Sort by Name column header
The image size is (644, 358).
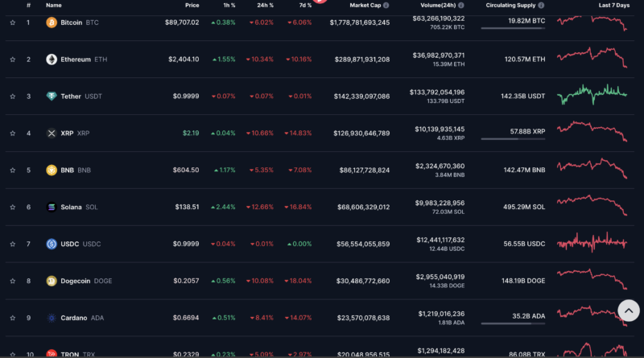pos(53,6)
